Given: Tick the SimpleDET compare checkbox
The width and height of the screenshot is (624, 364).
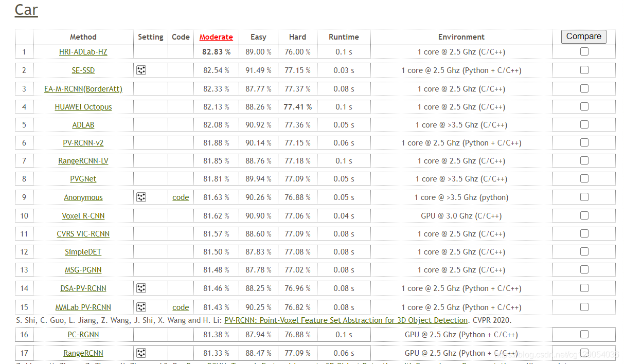Looking at the screenshot, I should point(584,251).
